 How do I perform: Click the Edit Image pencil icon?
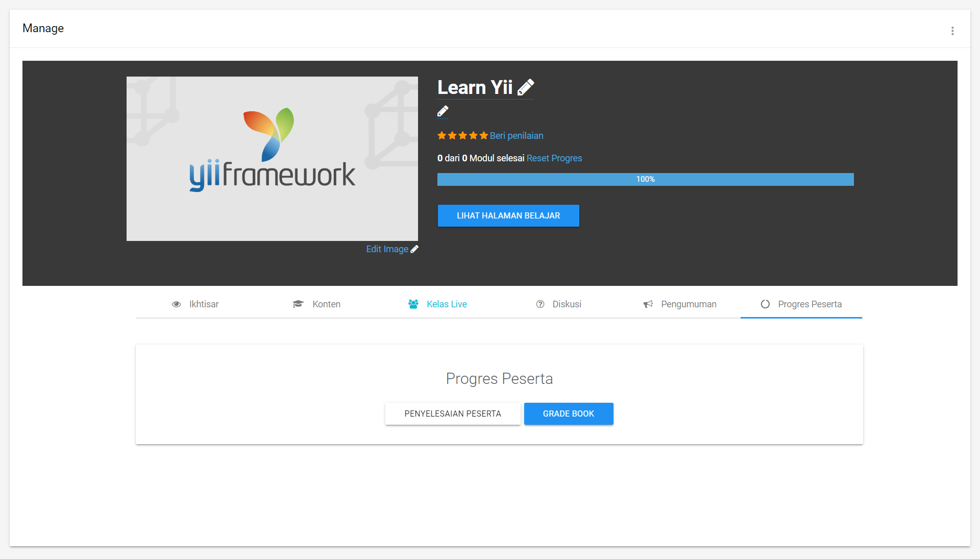pos(414,249)
